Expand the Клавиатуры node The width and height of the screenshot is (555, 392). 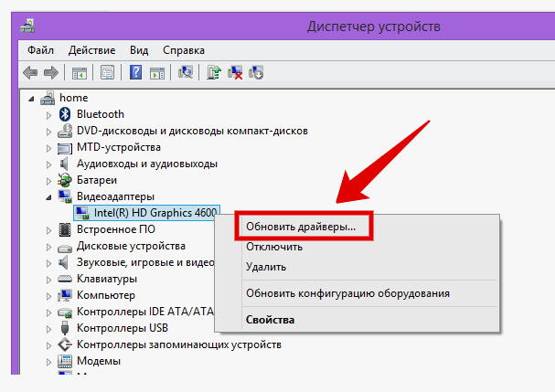pos(49,279)
